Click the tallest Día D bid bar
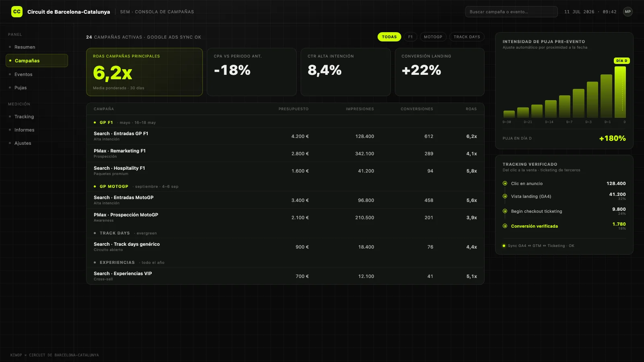Viewport: 644px width, 362px height. click(620, 92)
